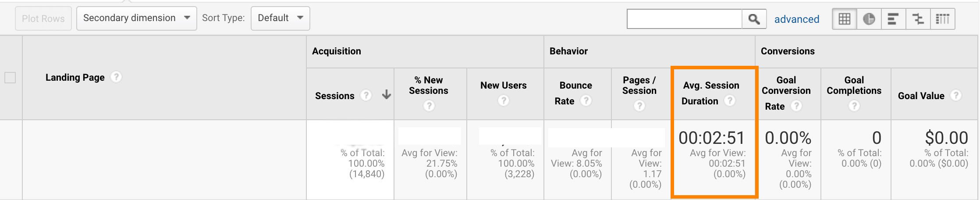This screenshot has height=200, width=980.
Task: Open help tooltip for Landing Page
Action: coord(116,77)
